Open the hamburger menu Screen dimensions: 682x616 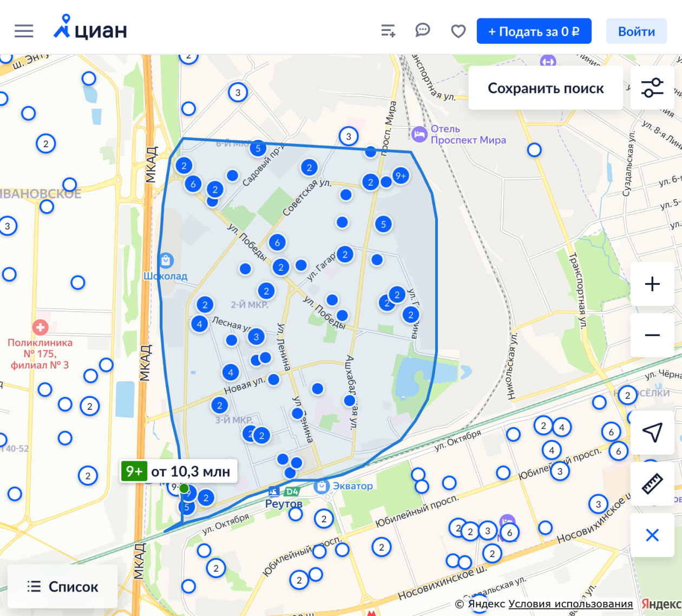pyautogui.click(x=24, y=31)
